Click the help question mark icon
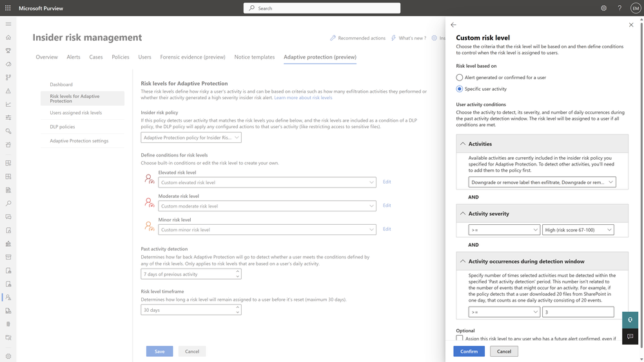This screenshot has height=362, width=644. (620, 8)
